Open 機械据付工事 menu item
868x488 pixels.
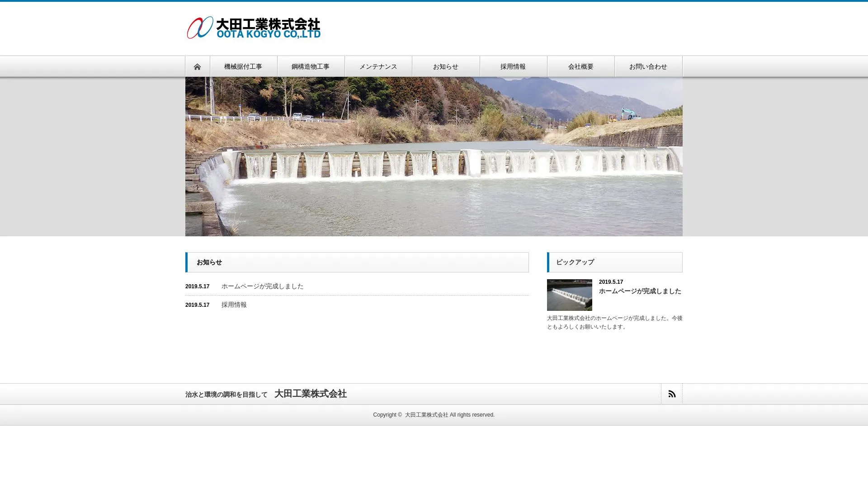click(243, 66)
